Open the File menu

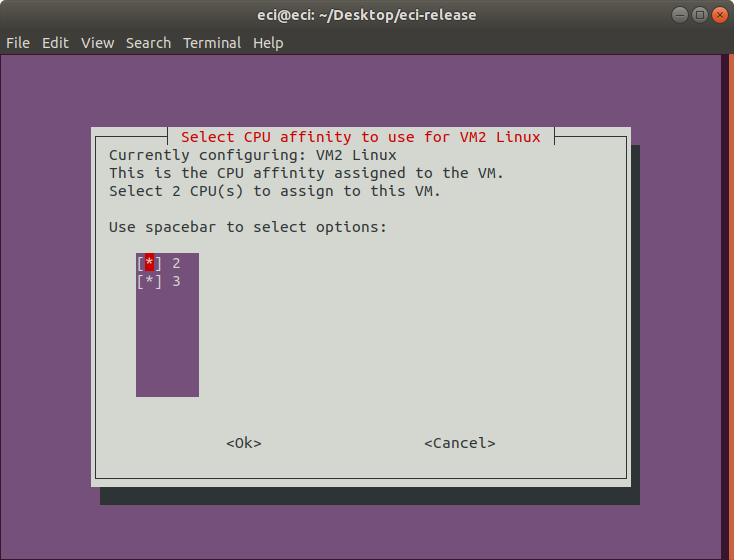18,43
